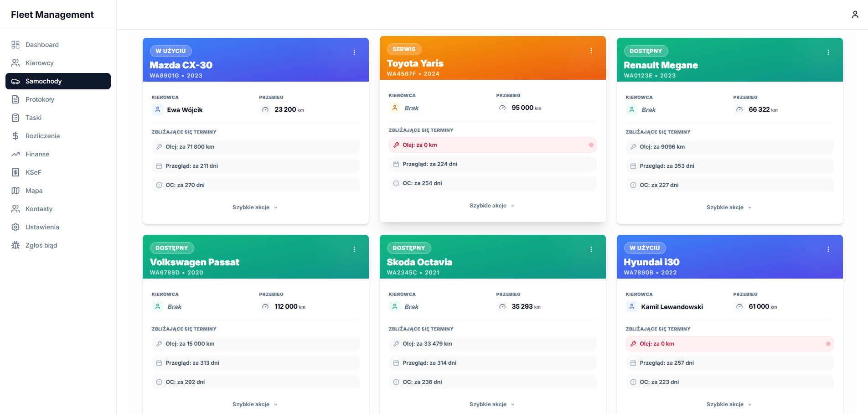Expand Szybkie akcje on Toyota Yaris card
The image size is (868, 414).
pyautogui.click(x=492, y=206)
